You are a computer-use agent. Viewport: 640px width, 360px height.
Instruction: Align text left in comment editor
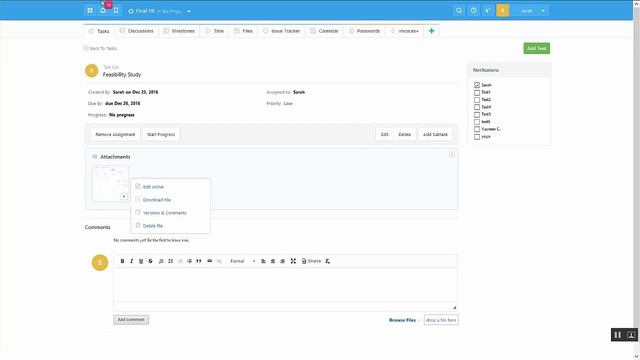[x=263, y=261]
